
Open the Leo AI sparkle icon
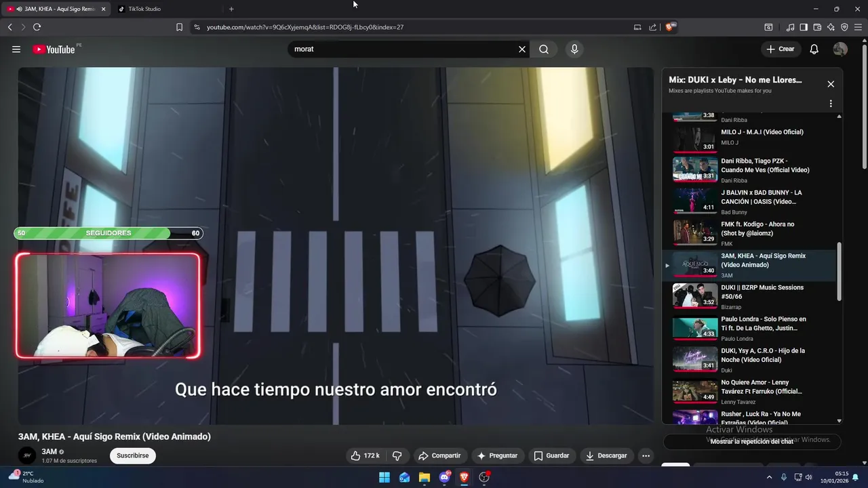(831, 27)
